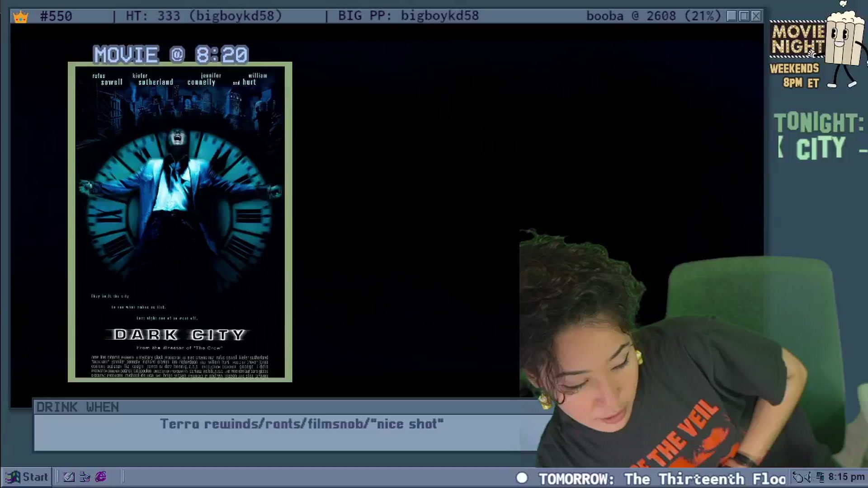The image size is (868, 488).
Task: Click the 'HT: 333 (bigboykd58)' text
Action: point(204,16)
